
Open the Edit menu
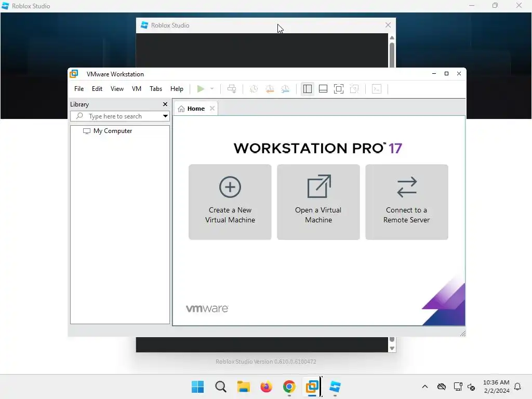[x=97, y=89]
